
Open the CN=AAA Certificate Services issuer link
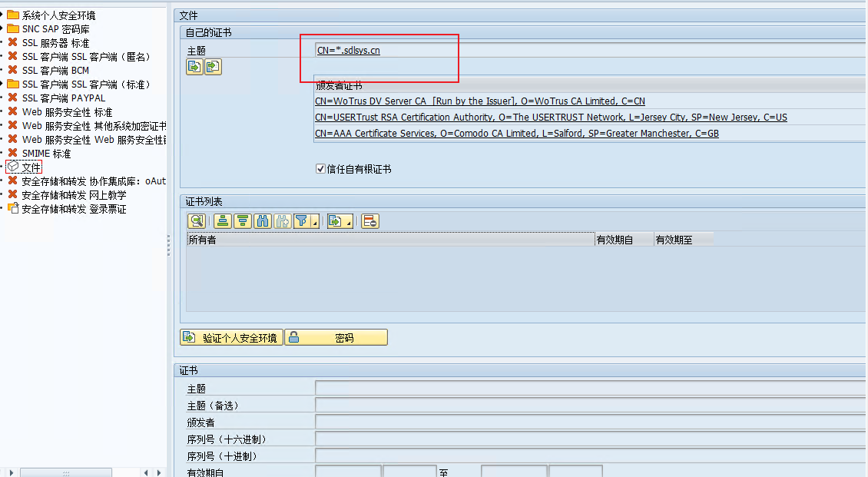click(x=516, y=134)
